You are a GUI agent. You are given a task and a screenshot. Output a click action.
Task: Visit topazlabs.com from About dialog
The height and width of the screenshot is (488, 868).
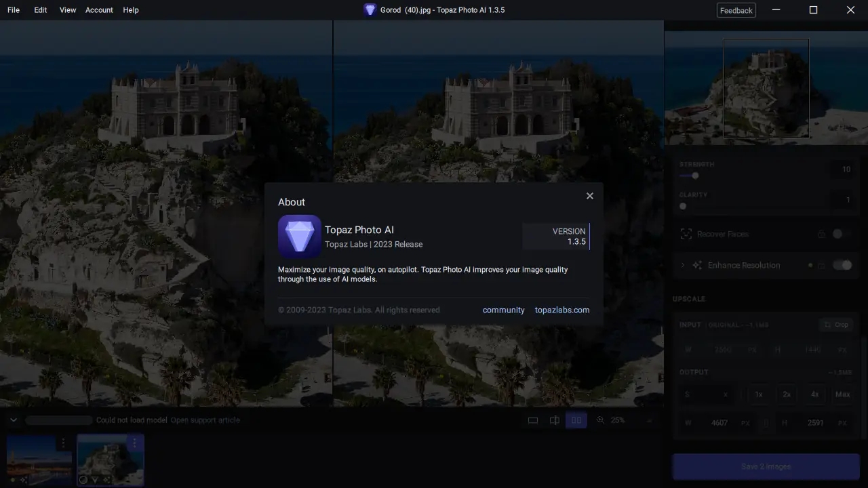point(562,310)
